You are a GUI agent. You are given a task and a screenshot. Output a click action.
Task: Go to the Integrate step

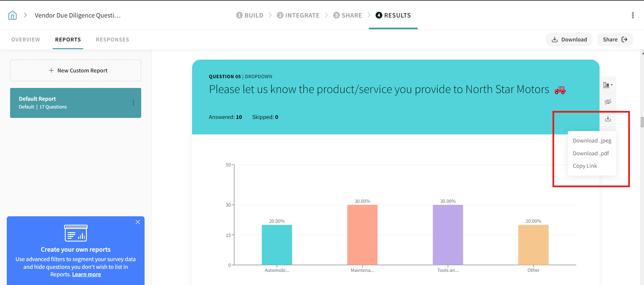298,15
